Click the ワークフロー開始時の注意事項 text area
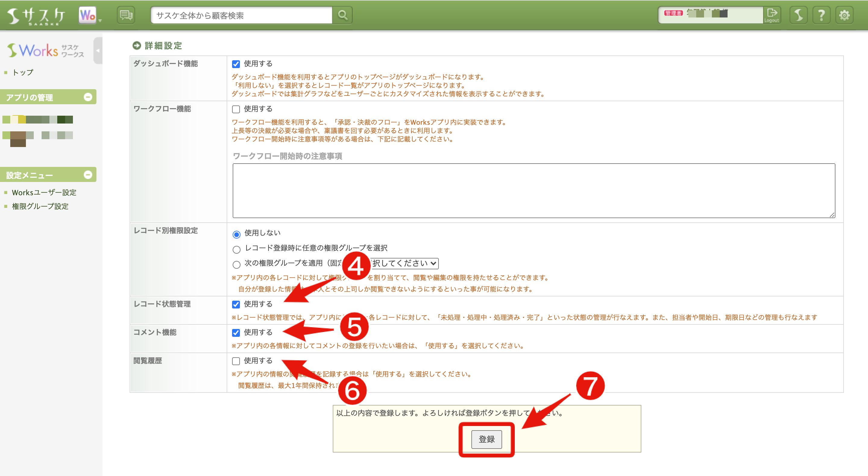This screenshot has width=868, height=476. pos(533,190)
